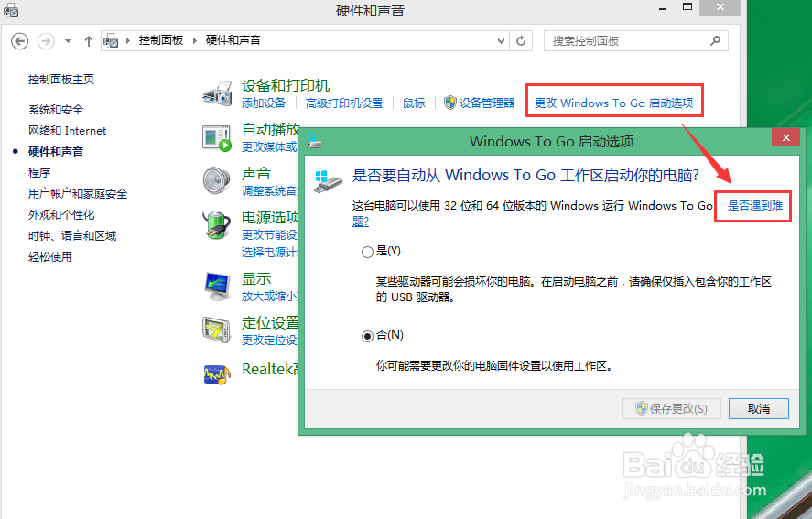Open 定位设置 heading

[270, 323]
